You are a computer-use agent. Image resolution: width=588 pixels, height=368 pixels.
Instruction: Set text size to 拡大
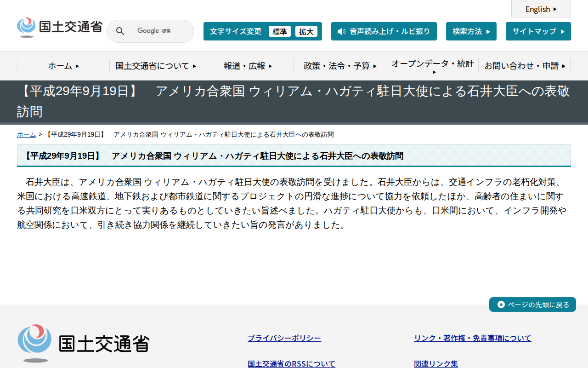coord(306,31)
